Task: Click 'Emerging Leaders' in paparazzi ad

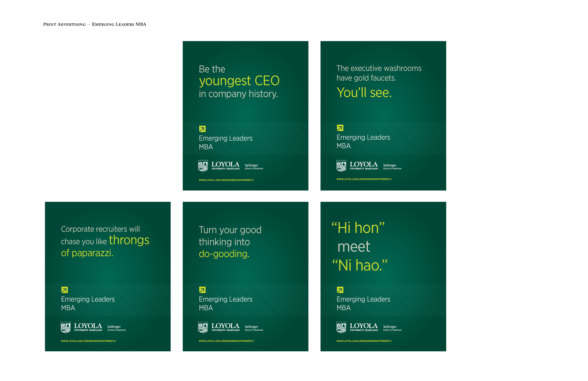Action: (x=88, y=299)
